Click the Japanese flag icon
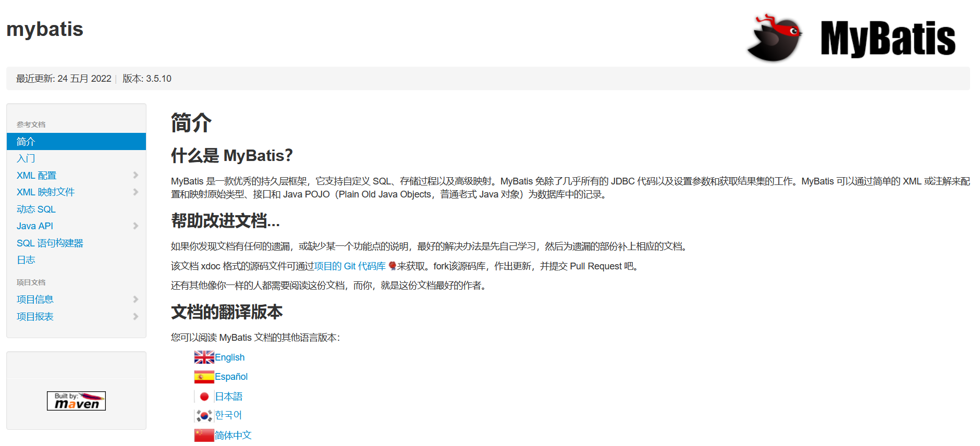The height and width of the screenshot is (446, 980). click(204, 397)
